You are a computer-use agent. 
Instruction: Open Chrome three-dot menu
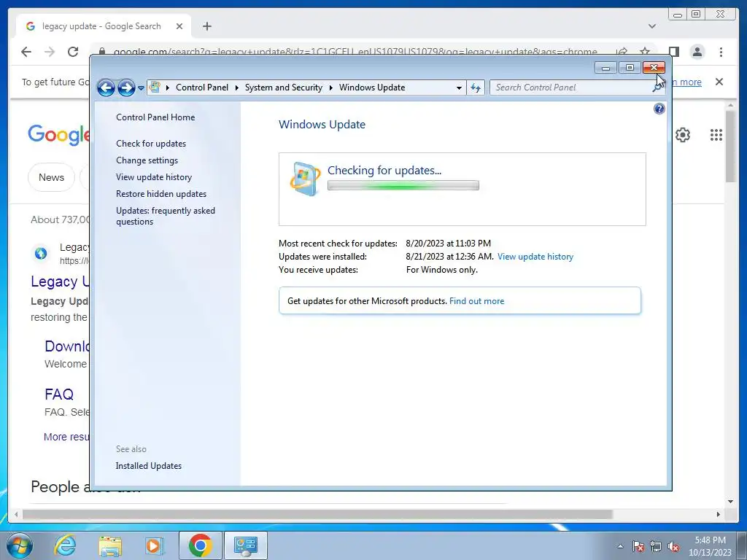point(721,52)
